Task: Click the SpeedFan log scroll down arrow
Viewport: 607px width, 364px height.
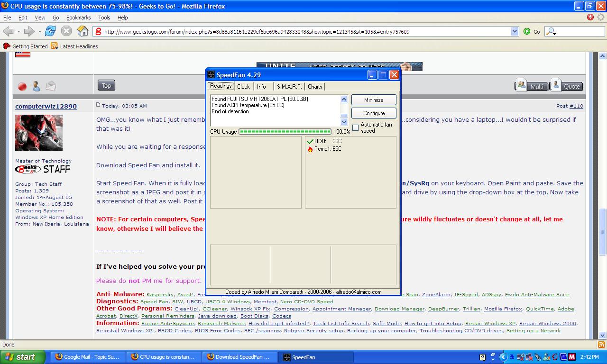Action: click(x=344, y=122)
